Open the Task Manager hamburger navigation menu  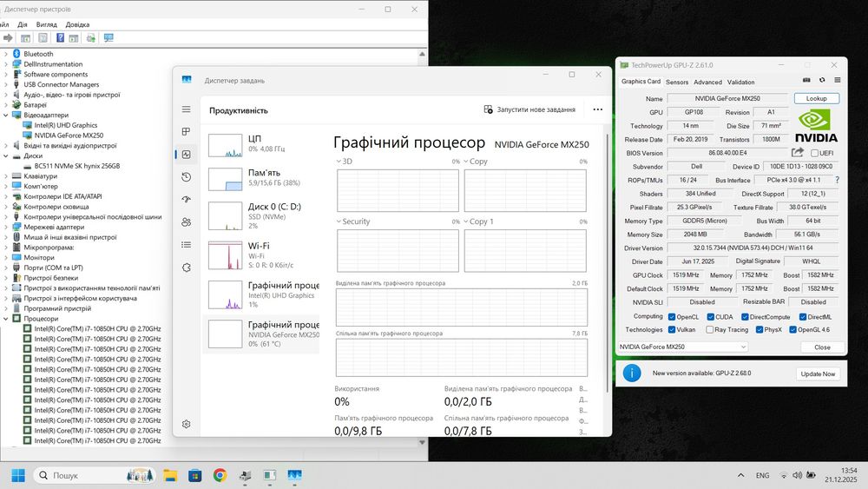click(186, 109)
